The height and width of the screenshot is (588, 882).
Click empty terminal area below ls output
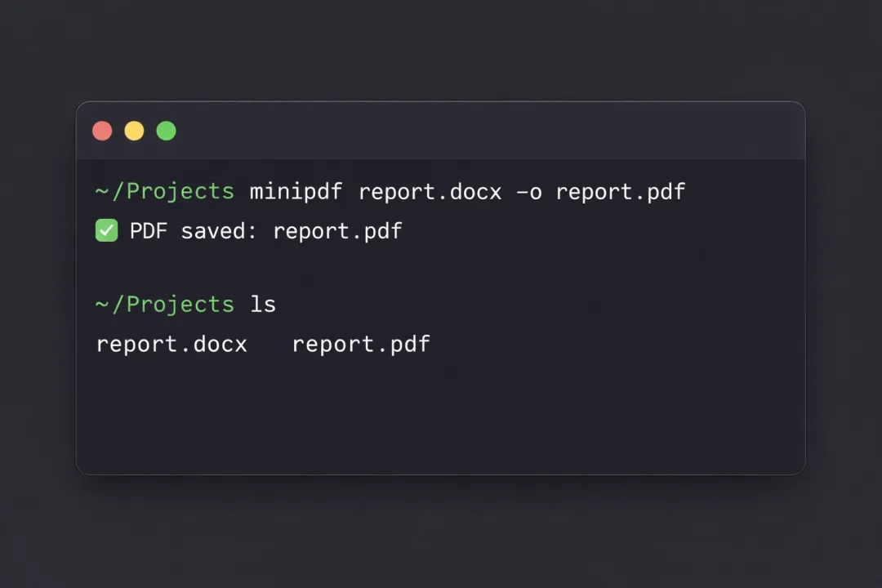441,416
